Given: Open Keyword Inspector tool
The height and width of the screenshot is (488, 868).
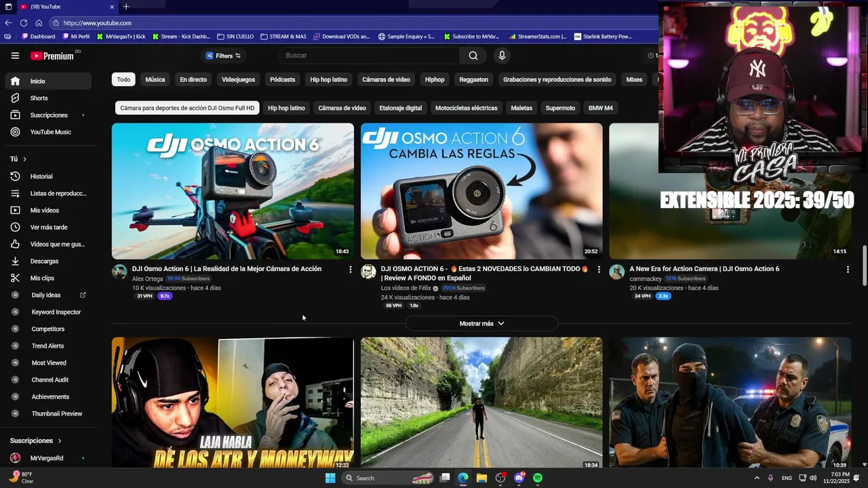Looking at the screenshot, I should tap(47, 312).
